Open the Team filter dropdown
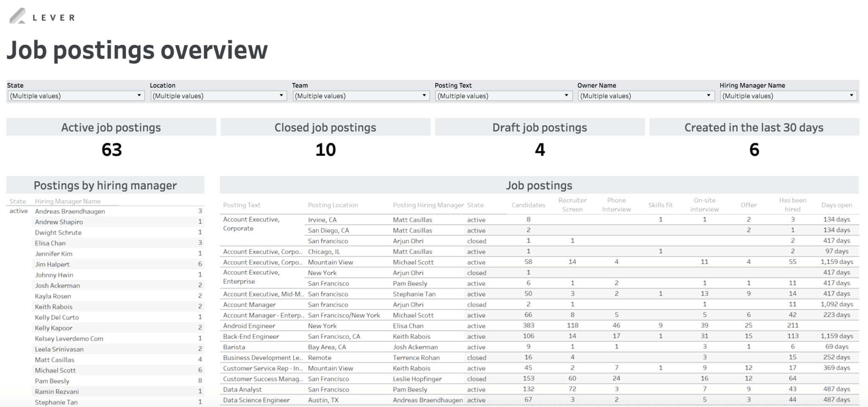The height and width of the screenshot is (407, 868). (361, 96)
